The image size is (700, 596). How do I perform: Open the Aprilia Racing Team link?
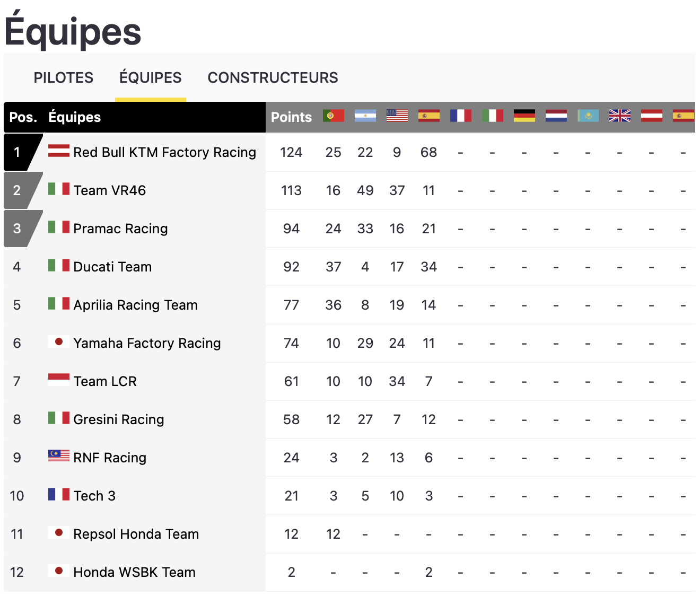click(x=135, y=305)
